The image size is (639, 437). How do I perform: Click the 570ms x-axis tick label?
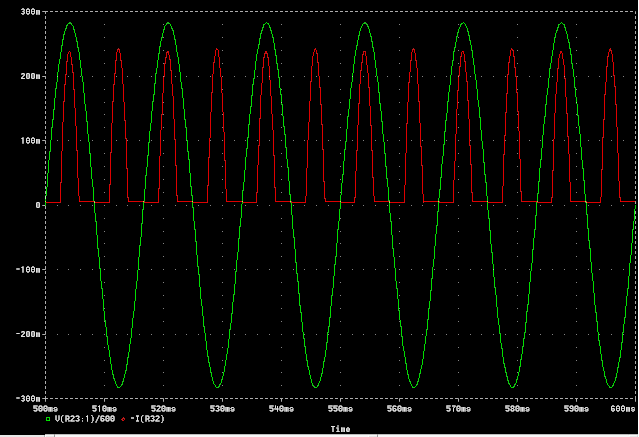[x=459, y=409]
